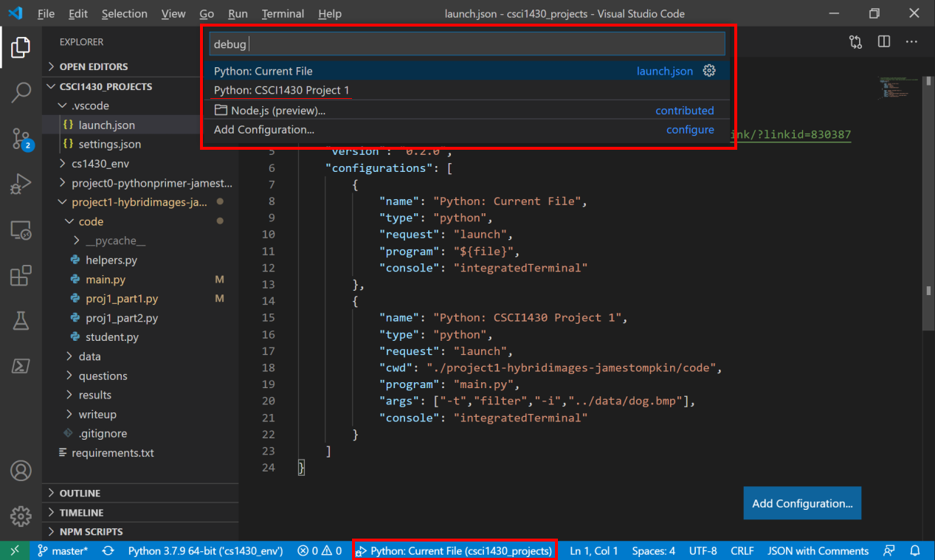Open the Search view in activity bar
935x560 pixels.
[x=21, y=92]
